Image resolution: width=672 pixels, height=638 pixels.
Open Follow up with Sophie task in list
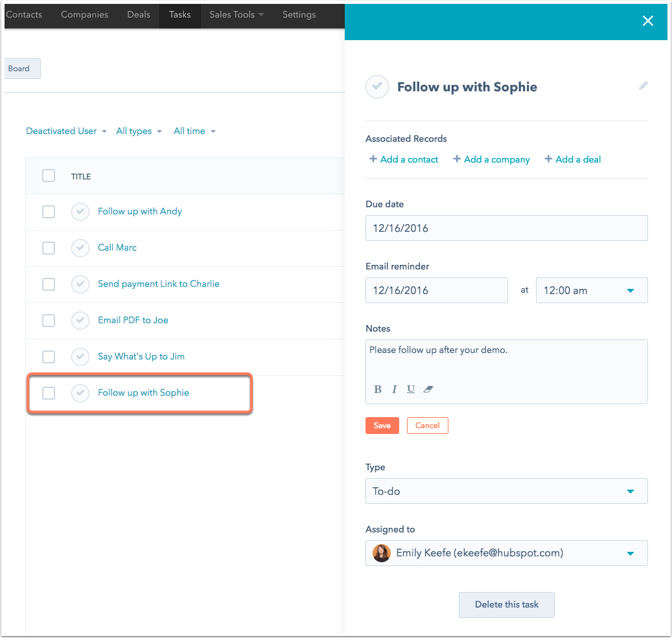coord(143,393)
